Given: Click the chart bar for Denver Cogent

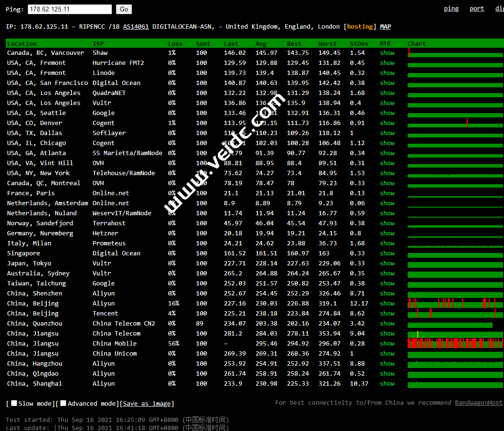Looking at the screenshot, I should point(455,123).
